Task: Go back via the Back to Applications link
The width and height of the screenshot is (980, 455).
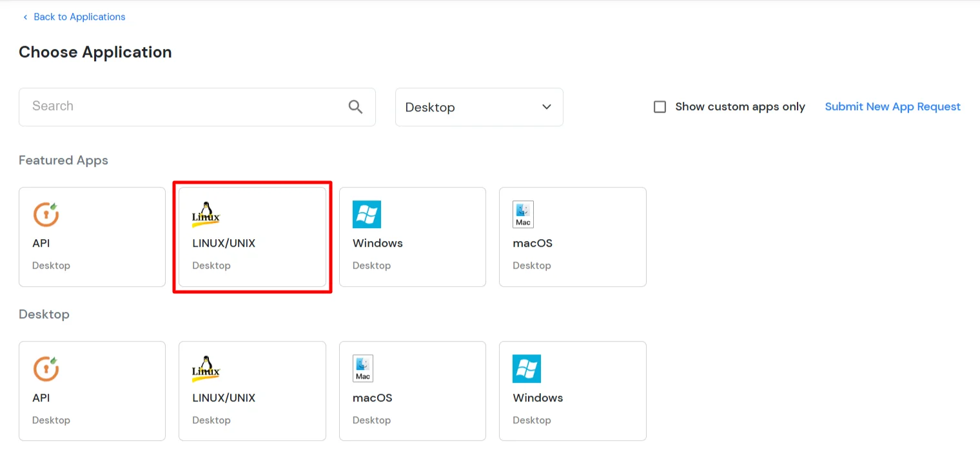Action: pos(73,17)
